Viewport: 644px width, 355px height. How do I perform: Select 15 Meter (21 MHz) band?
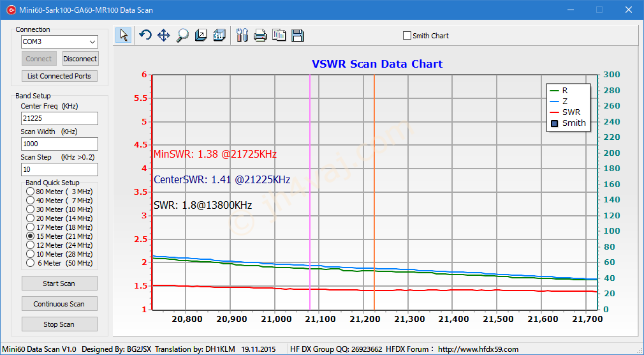point(59,236)
